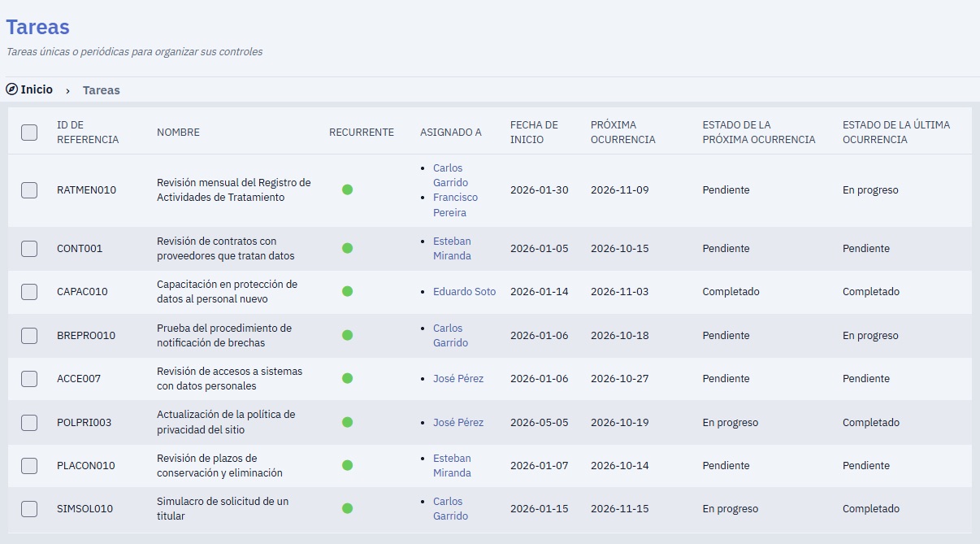Open José Pérez link in ACCE007 row
The width and height of the screenshot is (980, 544).
coord(458,378)
